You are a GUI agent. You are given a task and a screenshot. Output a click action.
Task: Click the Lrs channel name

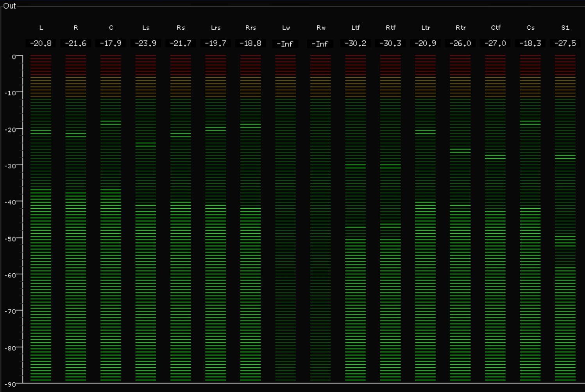click(x=216, y=28)
